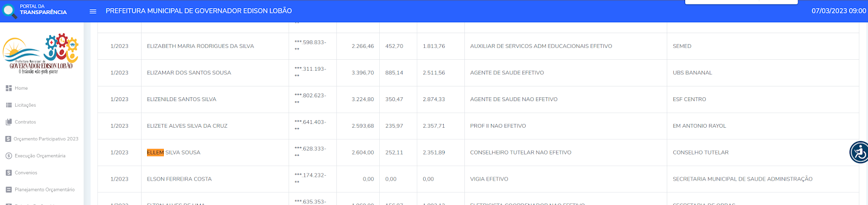Screen dimensions: 868x205
Task: Click net value 2.351,89
Action: click(x=434, y=153)
